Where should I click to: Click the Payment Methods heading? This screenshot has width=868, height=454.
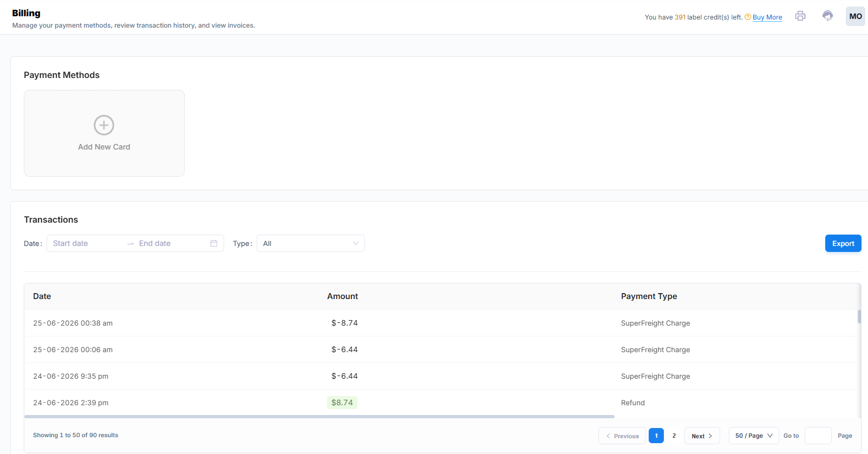[x=62, y=75]
